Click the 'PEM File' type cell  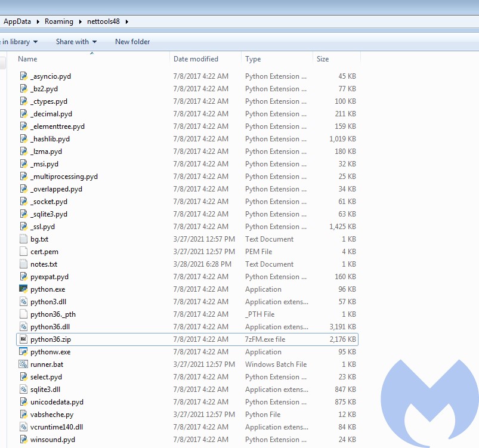(x=258, y=252)
